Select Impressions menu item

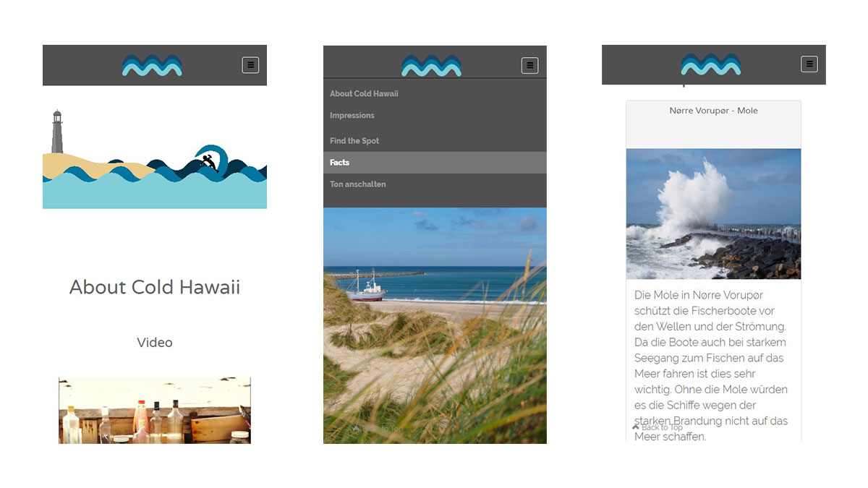coord(352,116)
